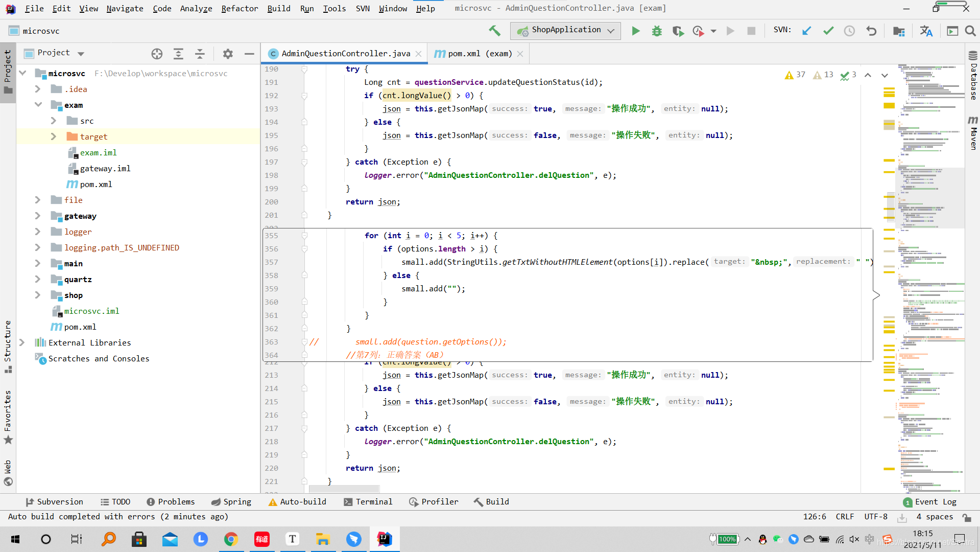This screenshot has height=552, width=980.
Task: Hide the Project panel with minus icon
Action: point(249,54)
